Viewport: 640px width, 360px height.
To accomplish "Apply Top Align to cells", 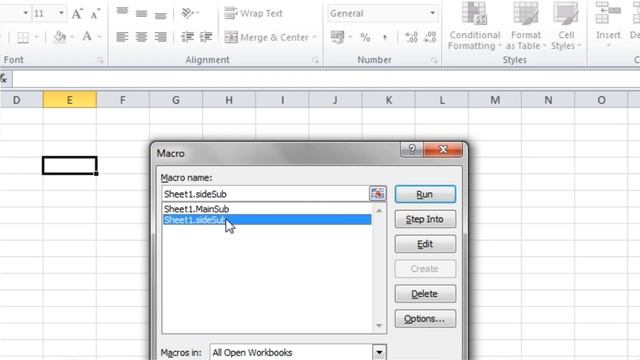I will click(122, 12).
